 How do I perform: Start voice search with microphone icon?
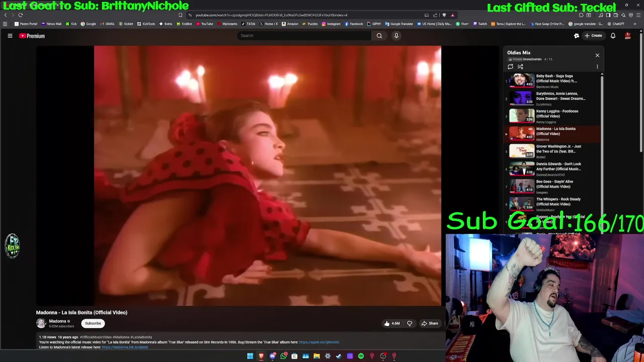pos(396,36)
